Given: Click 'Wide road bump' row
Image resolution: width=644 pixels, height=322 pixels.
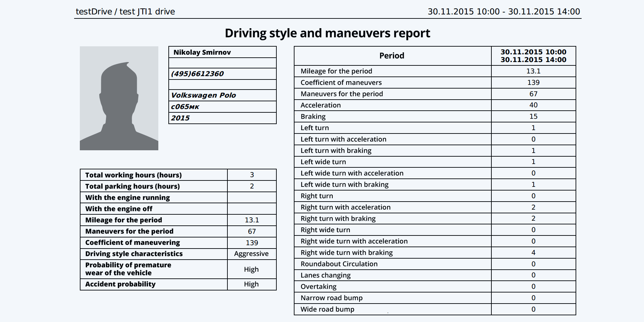Looking at the screenshot, I should (435, 309).
